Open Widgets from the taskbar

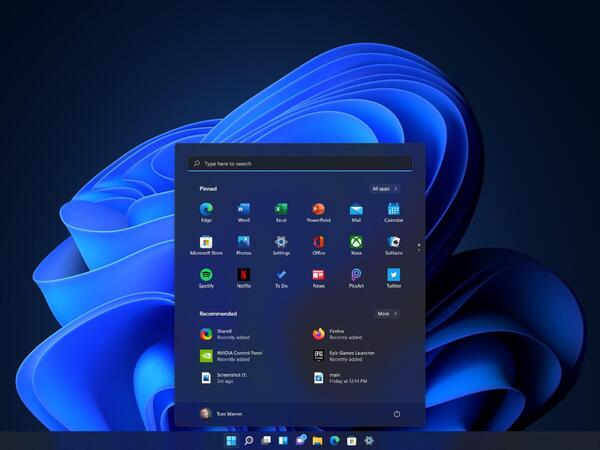tap(283, 441)
